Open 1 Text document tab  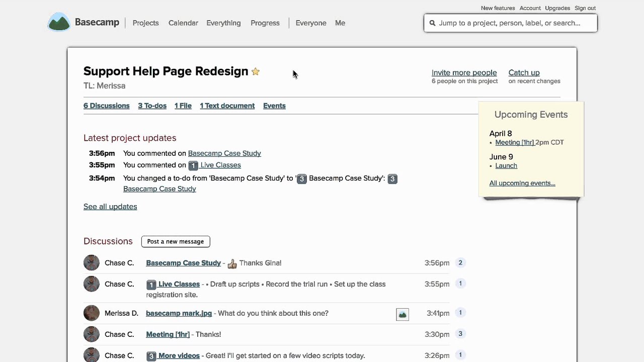click(x=227, y=106)
